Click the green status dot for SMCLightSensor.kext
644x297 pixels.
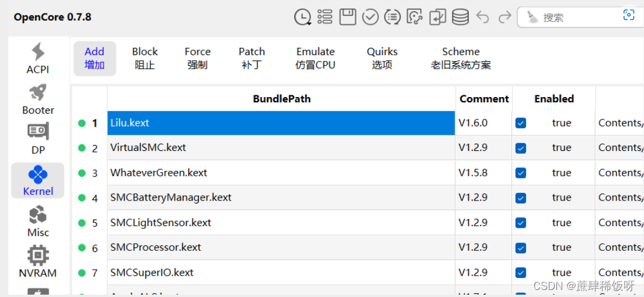click(82, 222)
